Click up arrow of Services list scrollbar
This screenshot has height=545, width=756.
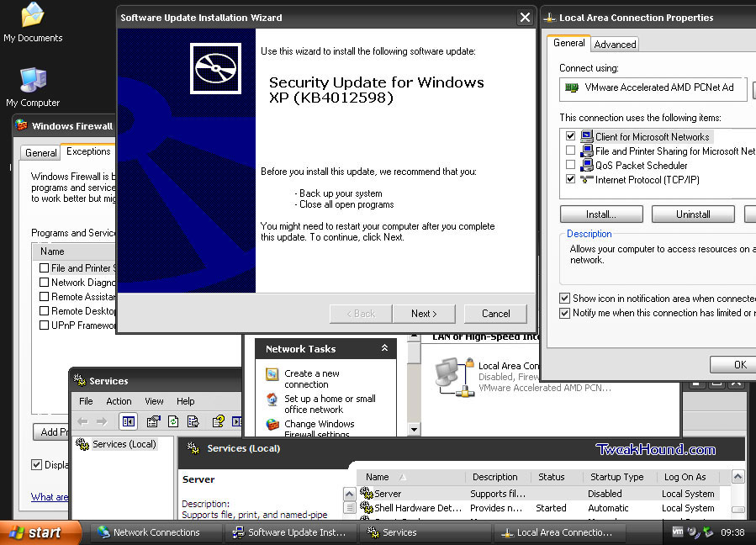tap(737, 478)
